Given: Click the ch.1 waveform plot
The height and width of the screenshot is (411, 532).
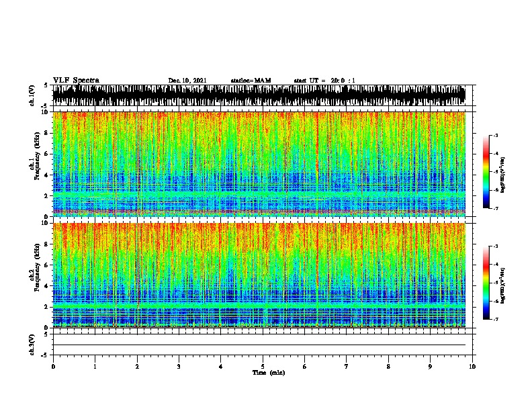Looking at the screenshot, I should tap(259, 95).
